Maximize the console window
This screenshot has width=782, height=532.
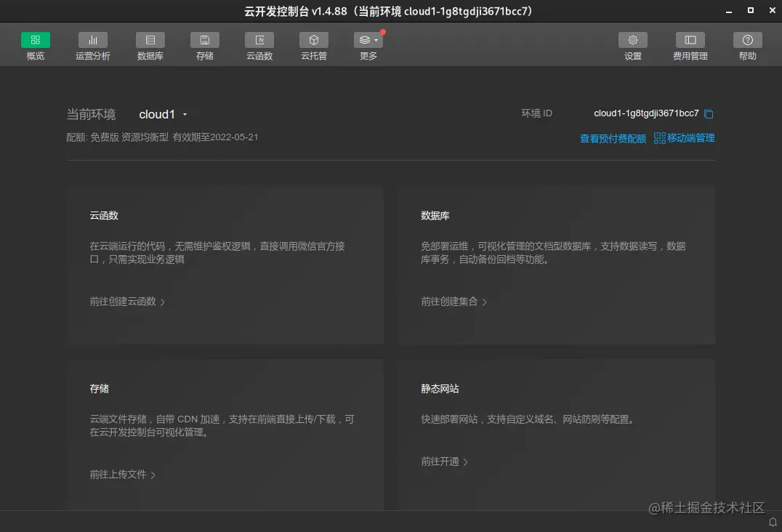(750, 10)
